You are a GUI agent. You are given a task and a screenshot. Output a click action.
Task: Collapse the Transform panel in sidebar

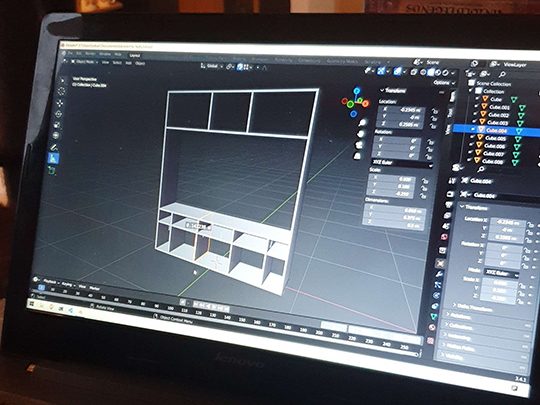pyautogui.click(x=393, y=91)
